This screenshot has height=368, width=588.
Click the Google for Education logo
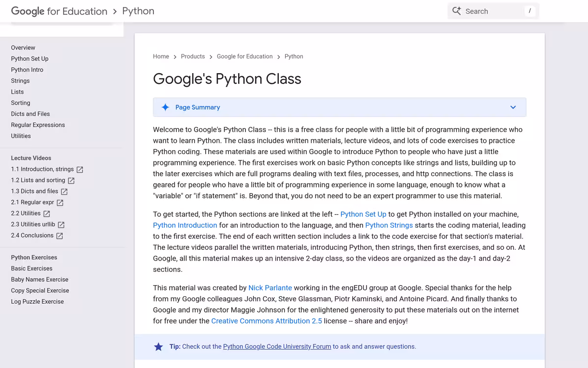pos(59,11)
